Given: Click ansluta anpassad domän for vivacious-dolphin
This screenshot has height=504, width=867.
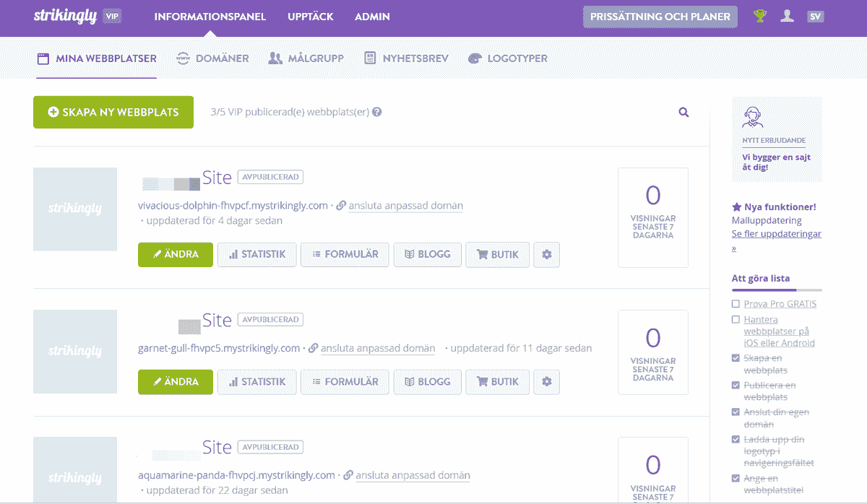Looking at the screenshot, I should pos(406,206).
